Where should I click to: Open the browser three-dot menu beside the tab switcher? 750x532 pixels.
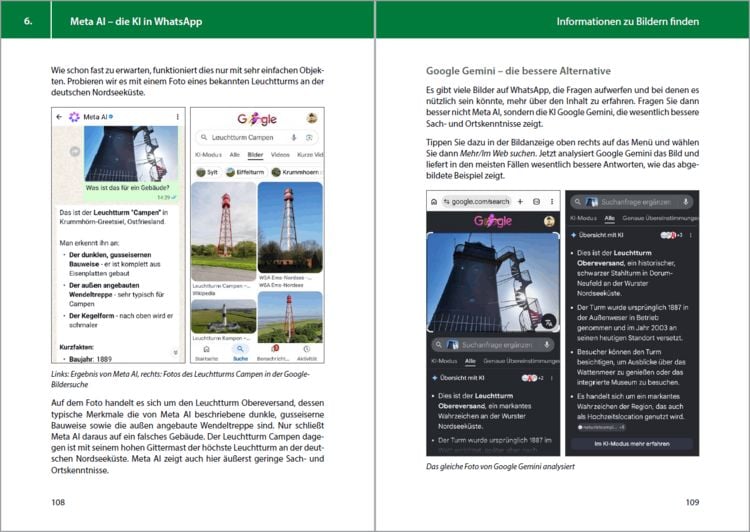point(551,202)
